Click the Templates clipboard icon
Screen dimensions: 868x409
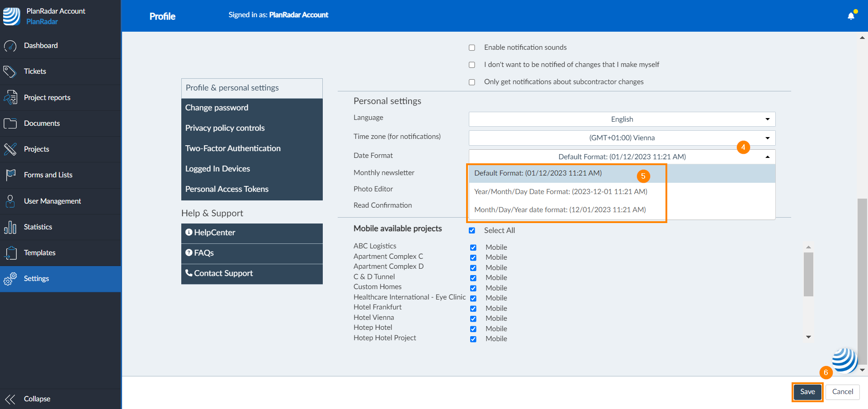click(10, 253)
